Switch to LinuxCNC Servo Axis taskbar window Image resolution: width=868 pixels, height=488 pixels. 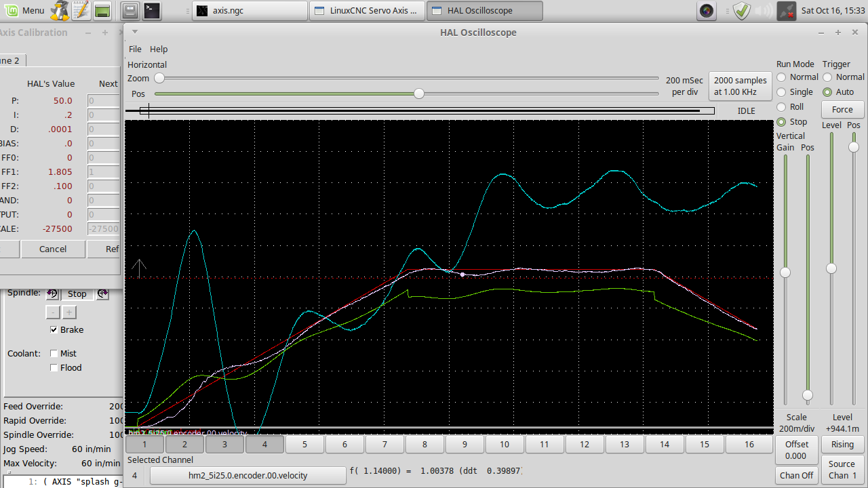pyautogui.click(x=368, y=10)
